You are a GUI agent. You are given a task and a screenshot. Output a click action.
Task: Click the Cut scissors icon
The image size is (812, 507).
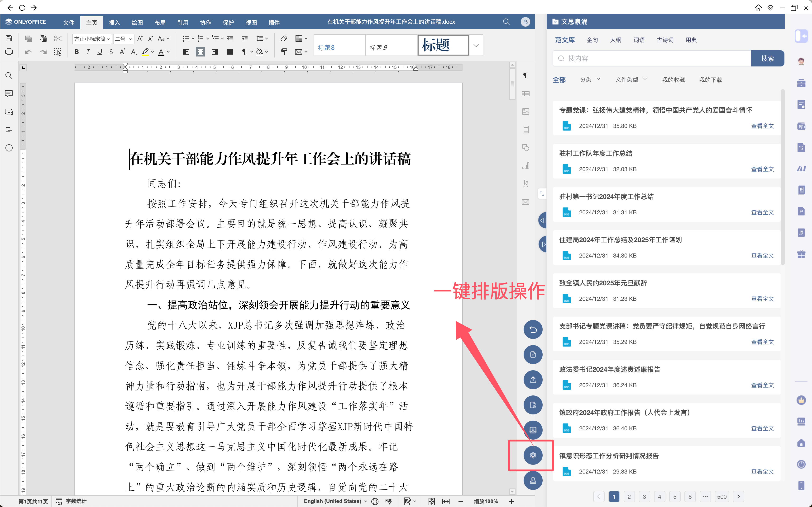pyautogui.click(x=58, y=38)
